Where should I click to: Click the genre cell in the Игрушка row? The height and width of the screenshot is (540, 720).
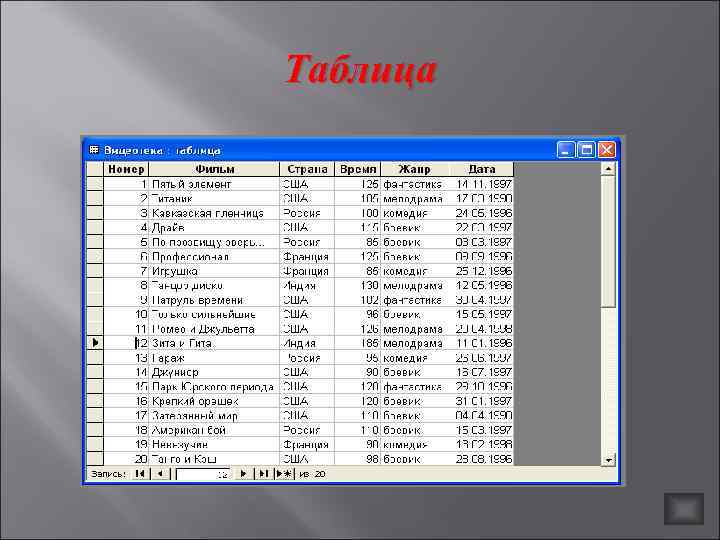pyautogui.click(x=415, y=271)
